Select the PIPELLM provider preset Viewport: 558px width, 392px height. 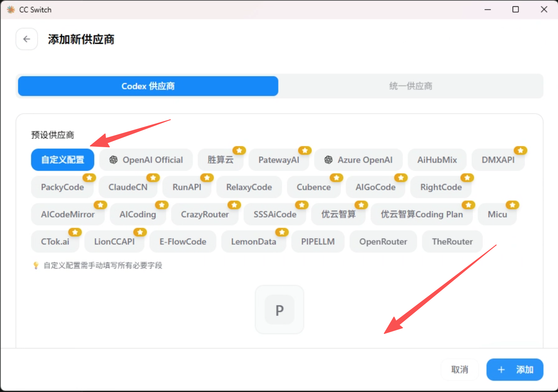(x=318, y=242)
